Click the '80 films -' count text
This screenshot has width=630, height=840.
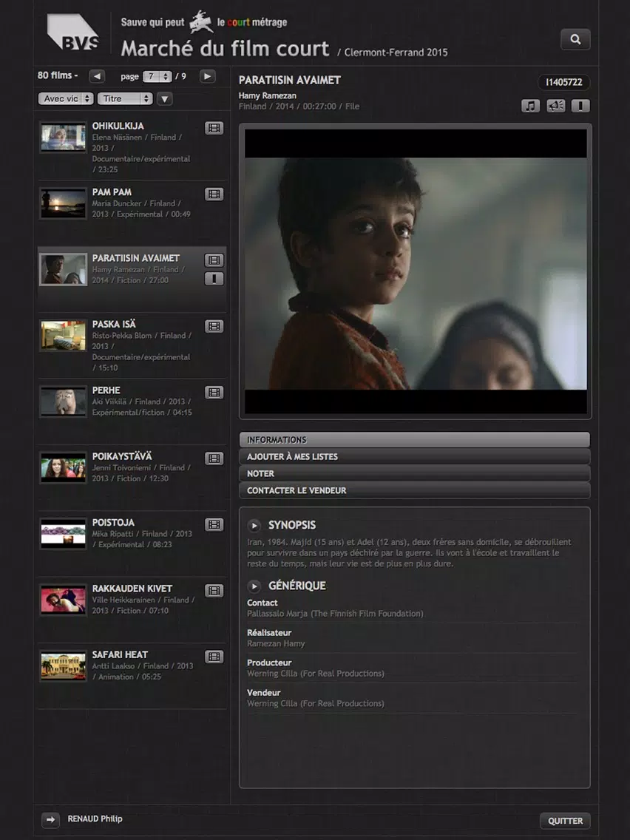[x=58, y=75]
